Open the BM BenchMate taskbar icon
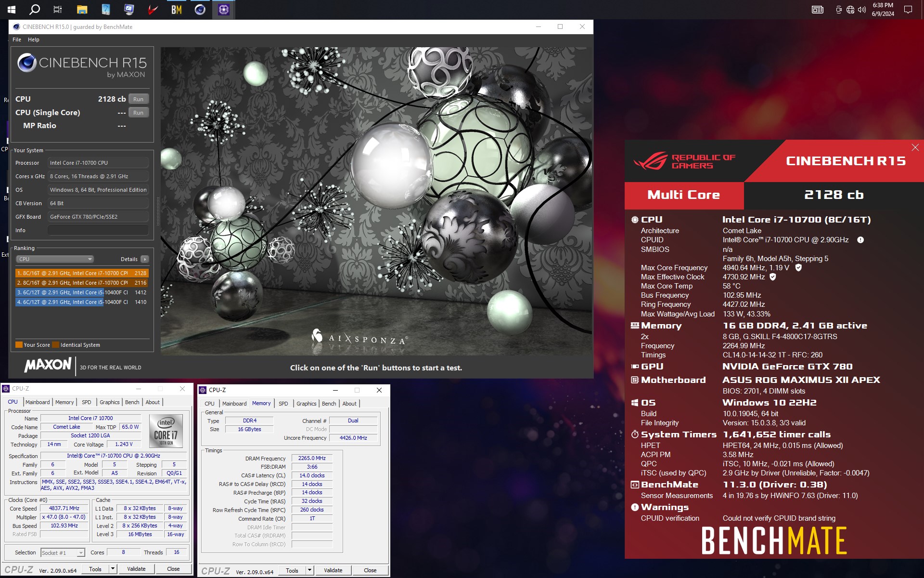The width and height of the screenshot is (924, 578). click(177, 9)
